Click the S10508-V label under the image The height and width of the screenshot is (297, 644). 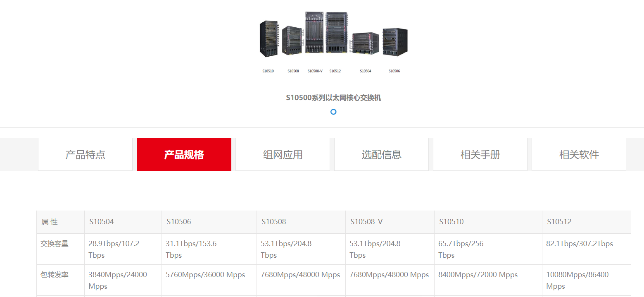click(315, 71)
